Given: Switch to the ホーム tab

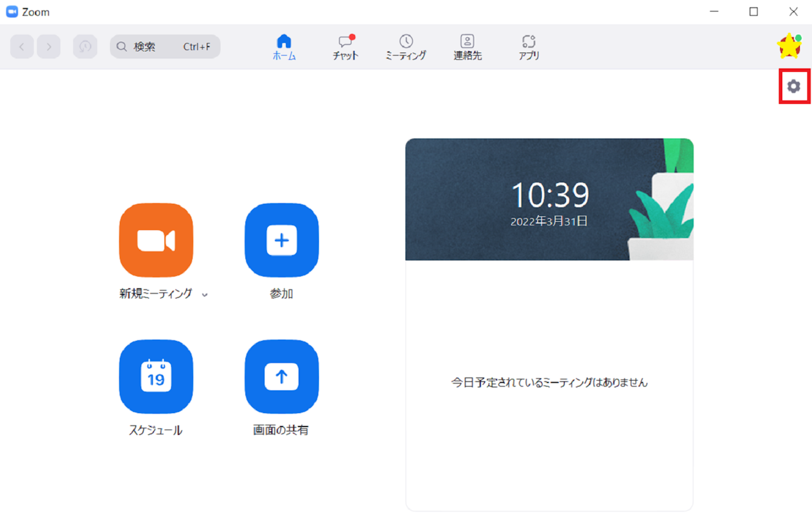Looking at the screenshot, I should coord(284,47).
